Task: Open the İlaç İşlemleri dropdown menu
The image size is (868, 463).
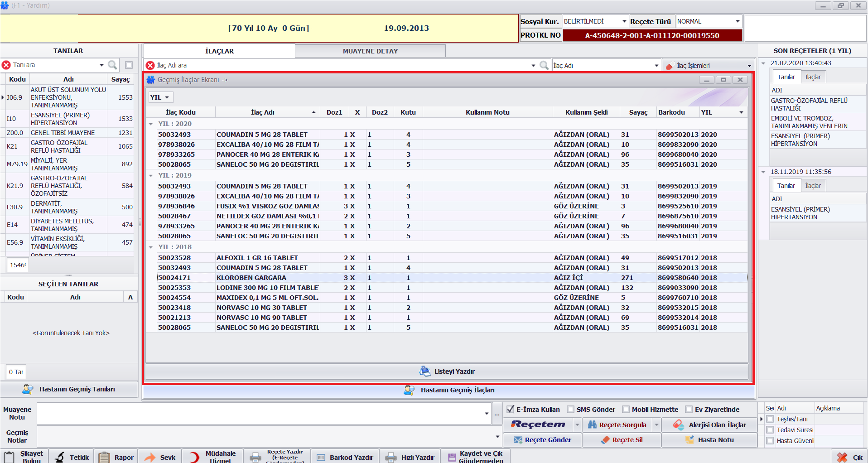Action: coord(749,66)
